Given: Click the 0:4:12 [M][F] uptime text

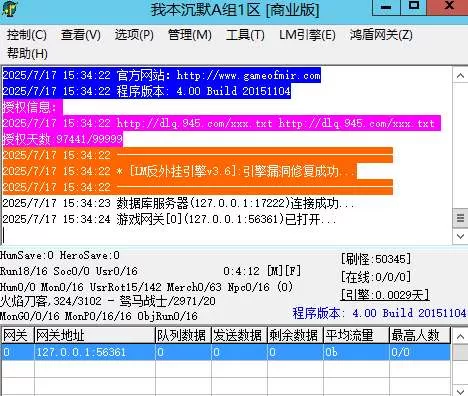Looking at the screenshot, I should pyautogui.click(x=262, y=271).
